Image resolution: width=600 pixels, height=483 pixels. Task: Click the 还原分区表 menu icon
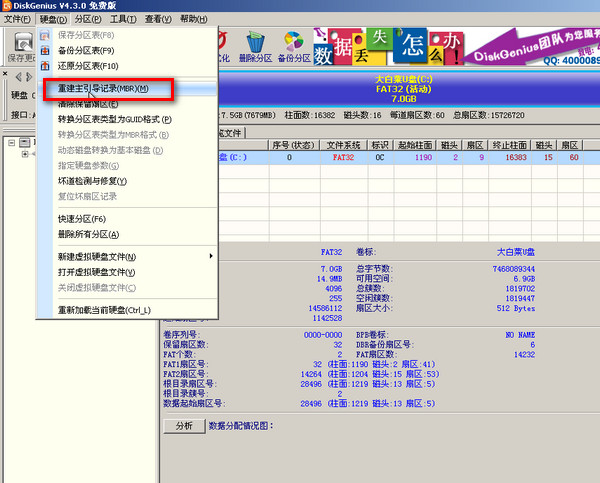pyautogui.click(x=45, y=66)
